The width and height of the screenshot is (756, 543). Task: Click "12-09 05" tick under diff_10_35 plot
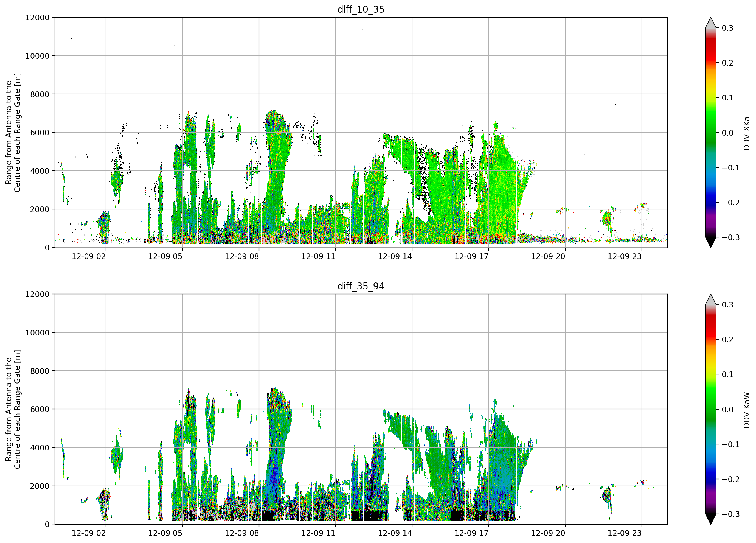pos(165,256)
